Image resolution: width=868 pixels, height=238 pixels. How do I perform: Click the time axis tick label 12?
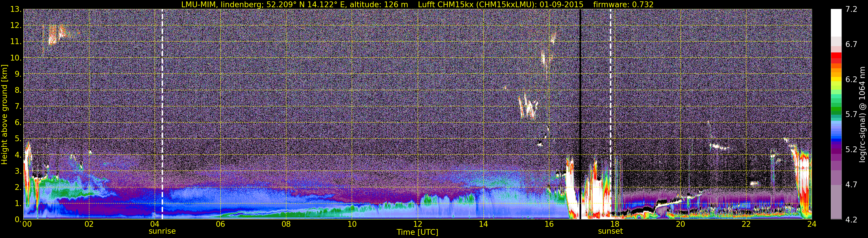417,224
